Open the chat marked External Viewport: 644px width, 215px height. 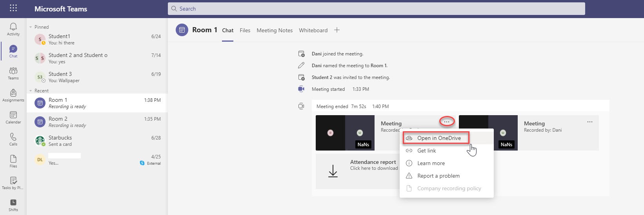(97, 160)
